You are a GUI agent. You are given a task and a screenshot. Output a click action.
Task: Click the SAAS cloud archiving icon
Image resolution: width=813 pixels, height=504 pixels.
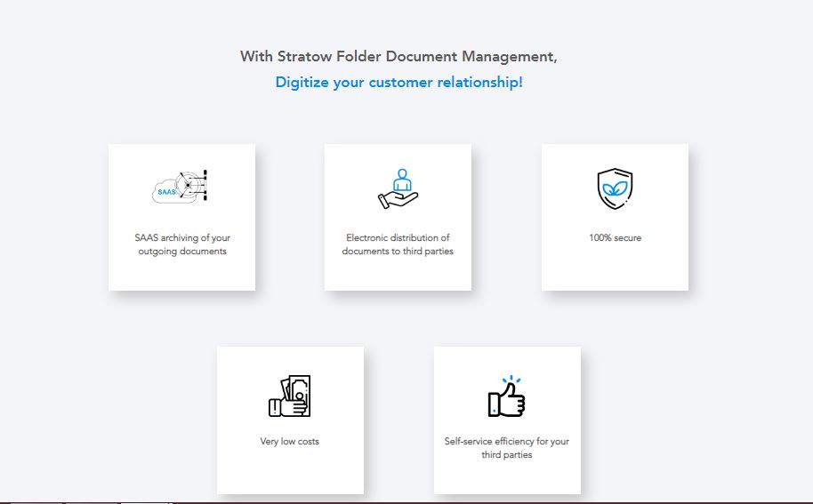click(x=180, y=186)
